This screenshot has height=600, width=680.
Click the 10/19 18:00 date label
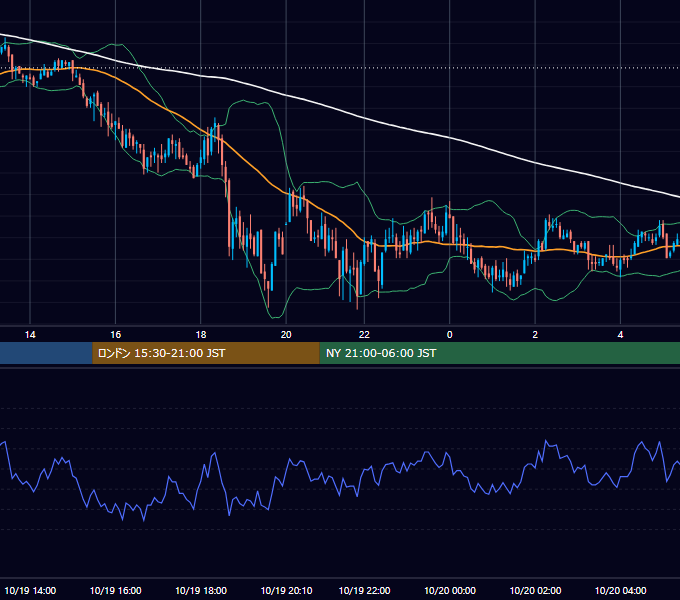(201, 590)
